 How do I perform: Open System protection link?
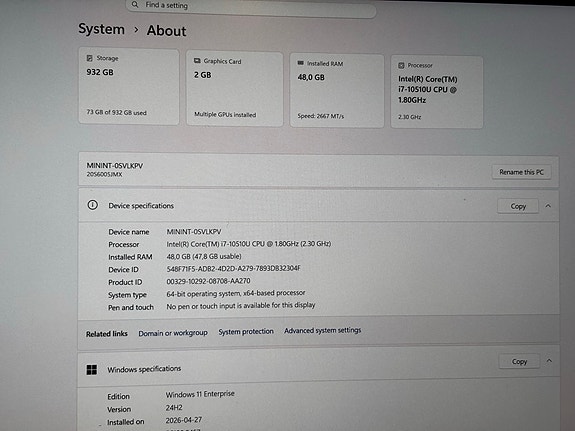[246, 332]
